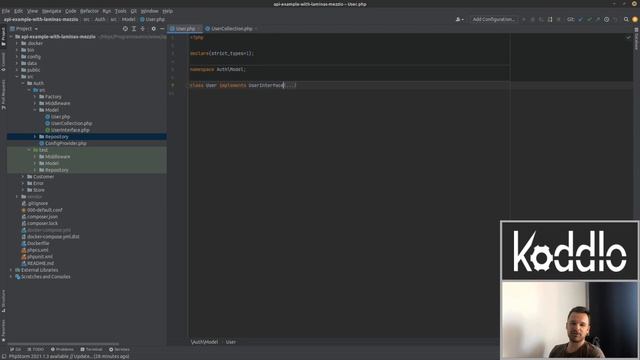Expand External Libraries node
The image size is (640, 360).
tap(11, 270)
